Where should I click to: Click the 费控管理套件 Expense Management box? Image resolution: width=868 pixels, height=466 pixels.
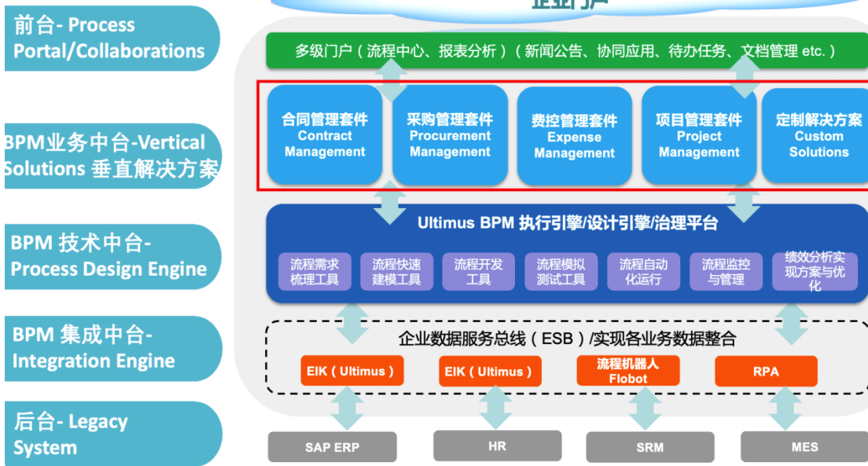coord(574,136)
